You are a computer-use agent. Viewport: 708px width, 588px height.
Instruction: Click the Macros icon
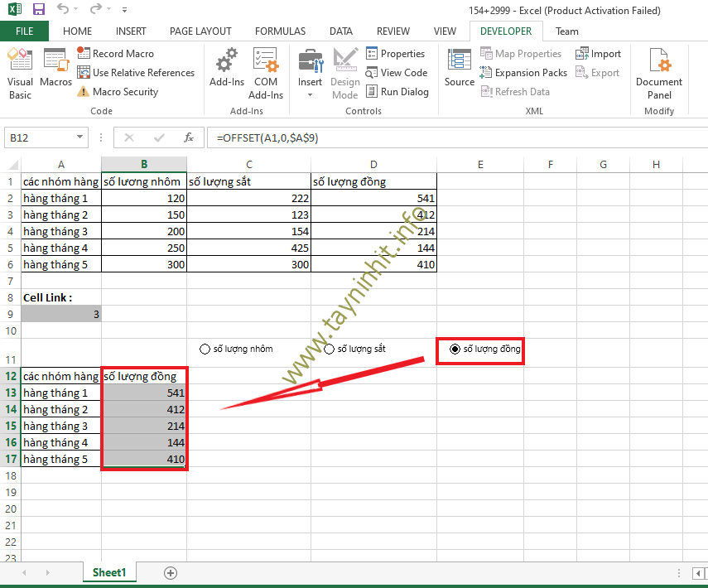tap(55, 70)
